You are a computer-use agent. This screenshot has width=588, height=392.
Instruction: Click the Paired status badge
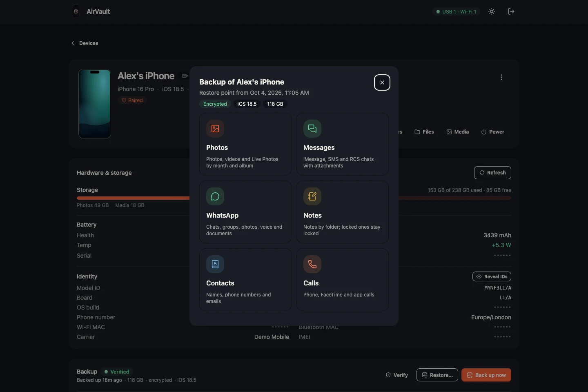[132, 100]
